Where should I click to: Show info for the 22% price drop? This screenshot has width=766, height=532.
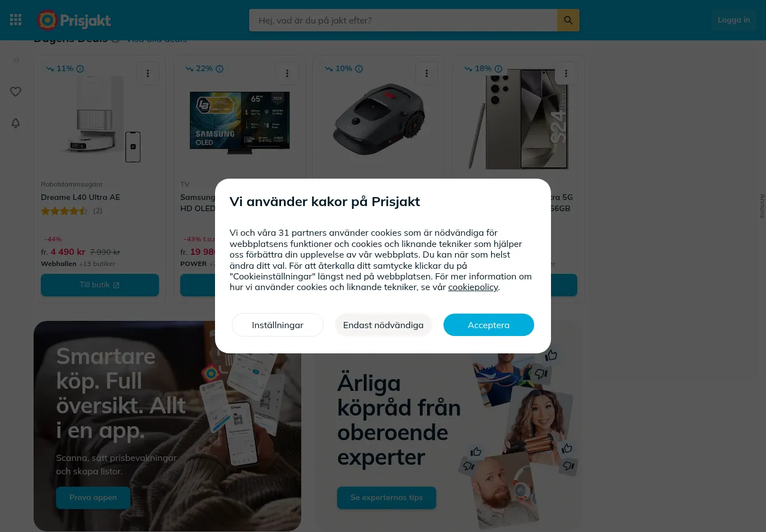pos(219,69)
